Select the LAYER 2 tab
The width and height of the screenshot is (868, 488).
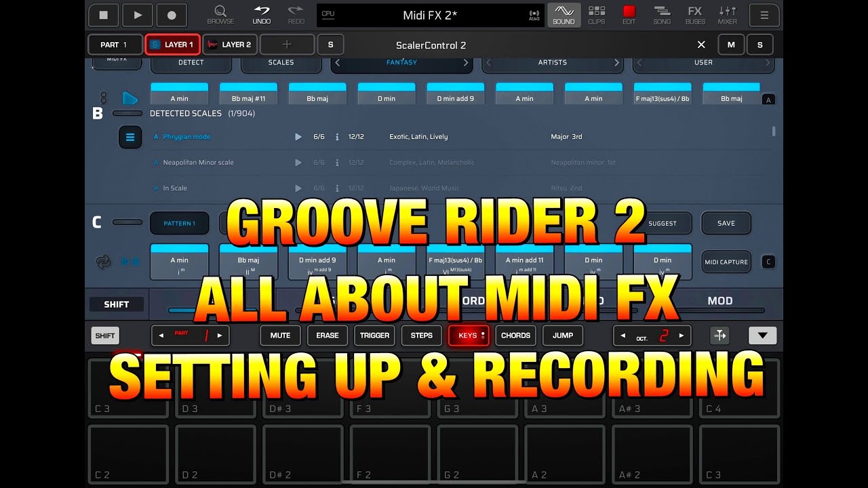pyautogui.click(x=229, y=45)
